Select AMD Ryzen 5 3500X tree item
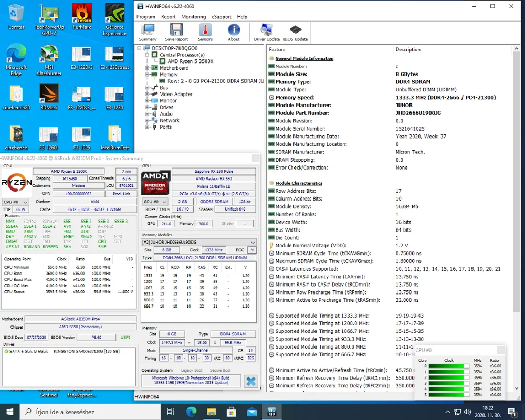This screenshot has height=420, width=525. click(190, 61)
